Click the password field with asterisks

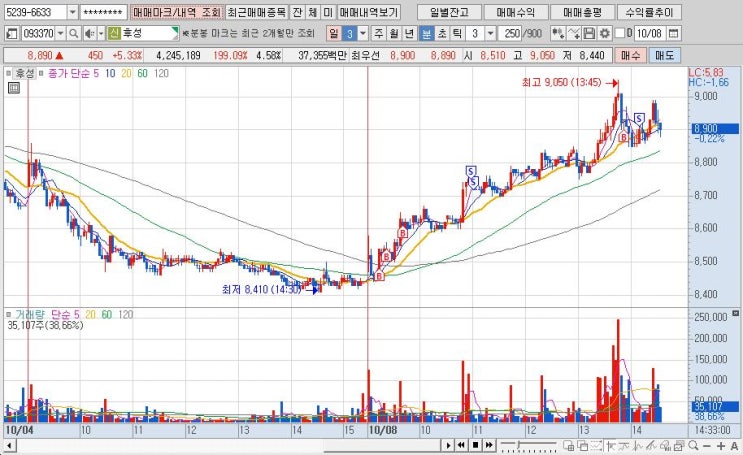[103, 12]
